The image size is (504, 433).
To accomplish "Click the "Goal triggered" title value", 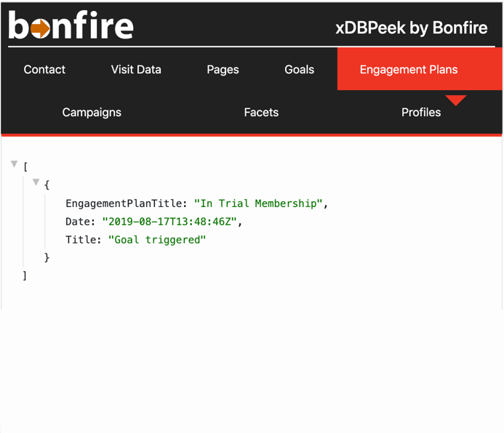I will [157, 240].
